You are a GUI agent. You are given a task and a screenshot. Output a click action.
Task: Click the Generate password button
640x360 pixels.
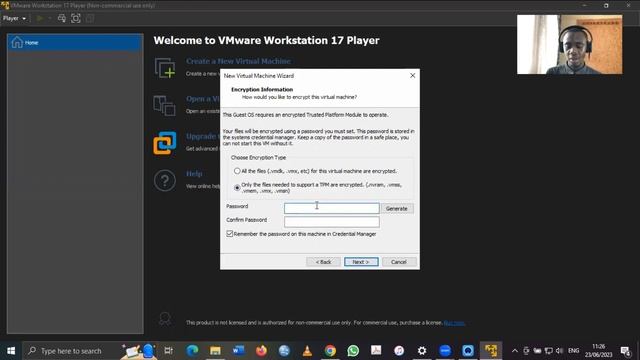[397, 209]
